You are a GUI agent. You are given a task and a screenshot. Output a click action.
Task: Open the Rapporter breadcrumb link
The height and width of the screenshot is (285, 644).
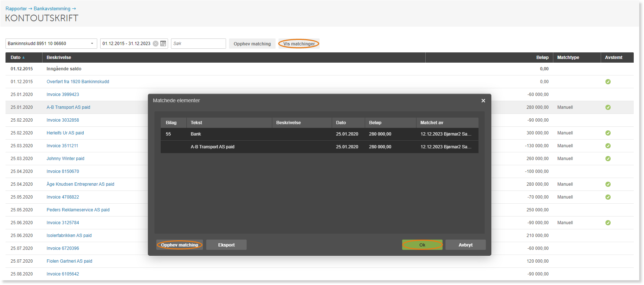[x=16, y=9]
